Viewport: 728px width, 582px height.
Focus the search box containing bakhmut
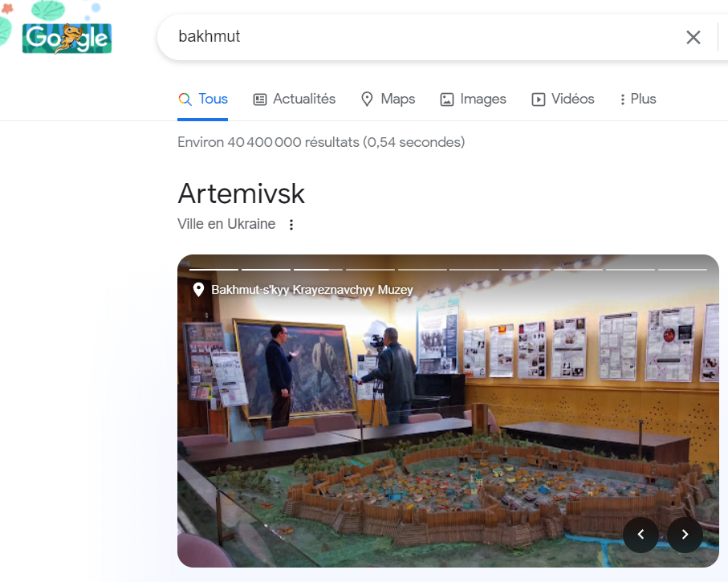[417, 37]
